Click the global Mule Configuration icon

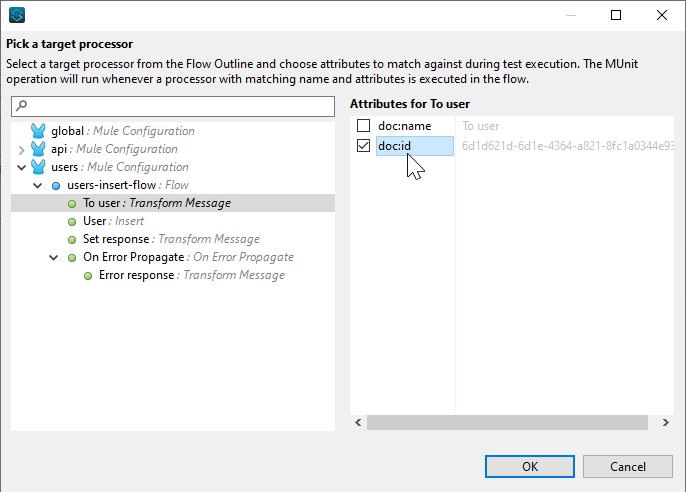point(38,131)
